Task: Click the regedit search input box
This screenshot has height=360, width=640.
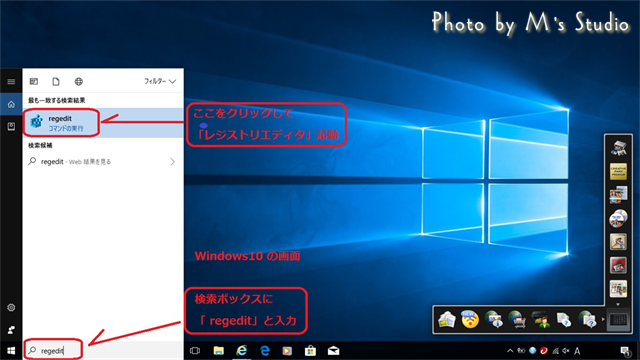Action: (x=103, y=351)
